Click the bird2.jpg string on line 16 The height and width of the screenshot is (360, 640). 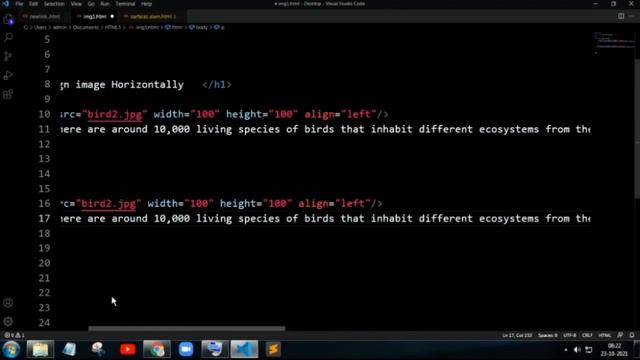point(109,204)
